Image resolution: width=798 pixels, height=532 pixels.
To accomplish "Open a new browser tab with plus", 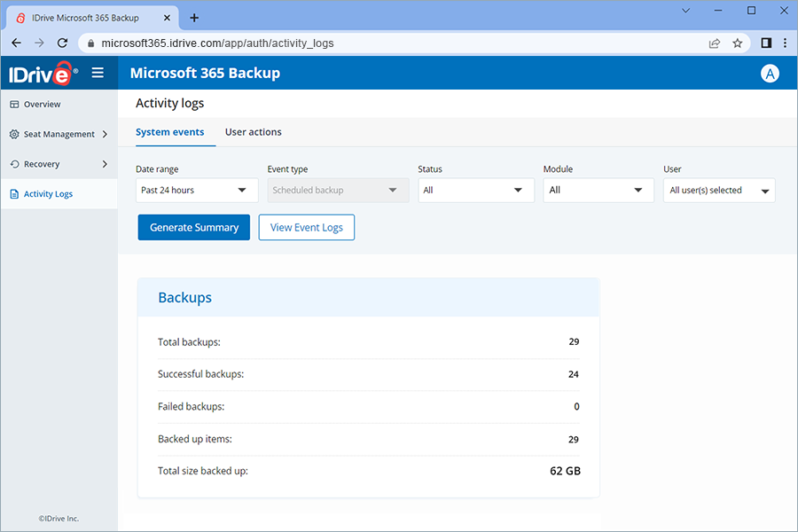I will [194, 18].
